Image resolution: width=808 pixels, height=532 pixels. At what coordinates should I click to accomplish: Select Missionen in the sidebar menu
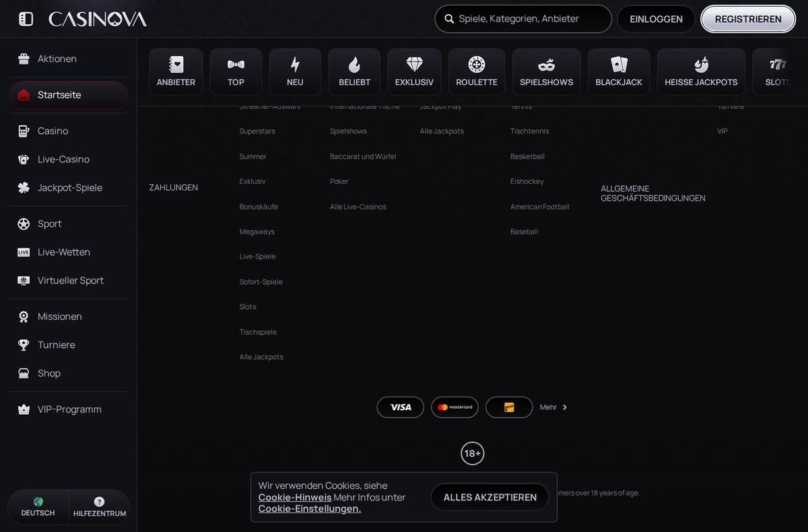point(69,317)
